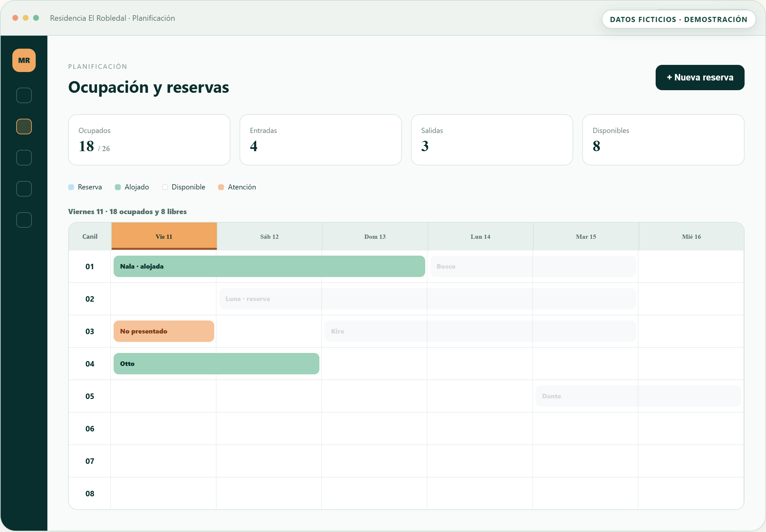Click the Dante reservation in kennel 05
766x532 pixels.
pos(639,396)
